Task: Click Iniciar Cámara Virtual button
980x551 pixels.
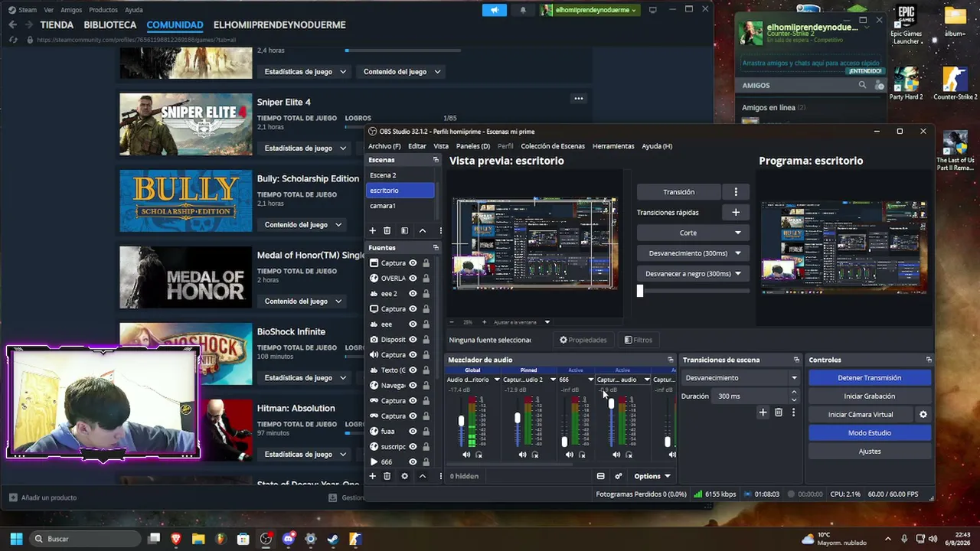Action: coord(861,415)
